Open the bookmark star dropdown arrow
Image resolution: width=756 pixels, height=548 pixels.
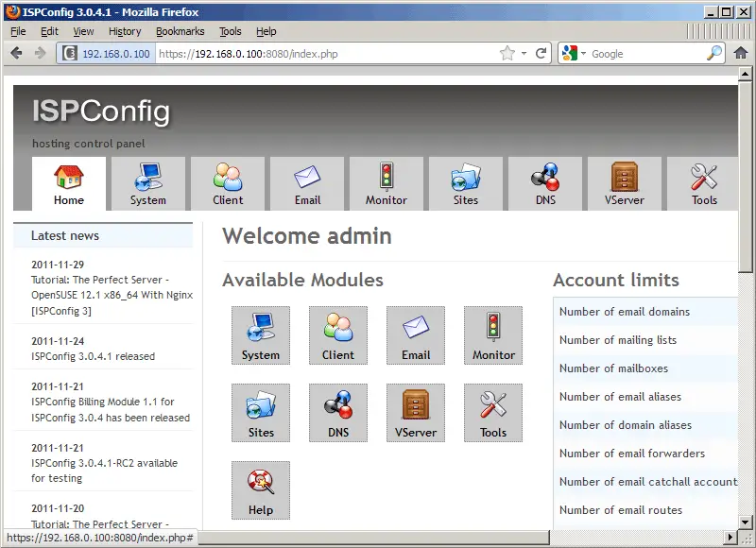(x=524, y=54)
